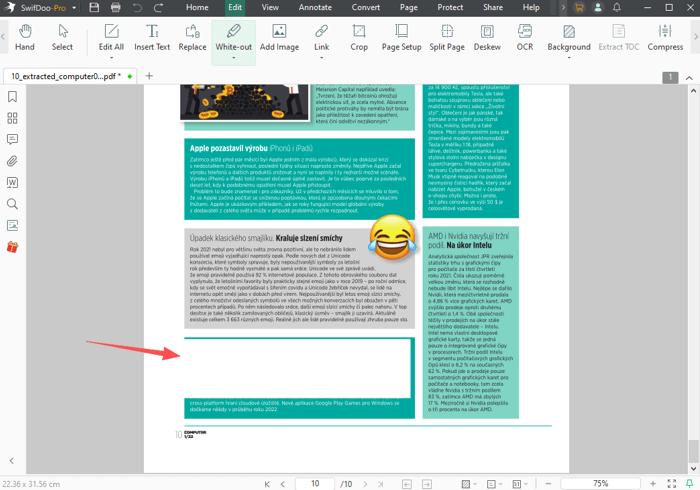Viewport: 700px width, 490px height.
Task: Open the user account icon
Action: (598, 8)
